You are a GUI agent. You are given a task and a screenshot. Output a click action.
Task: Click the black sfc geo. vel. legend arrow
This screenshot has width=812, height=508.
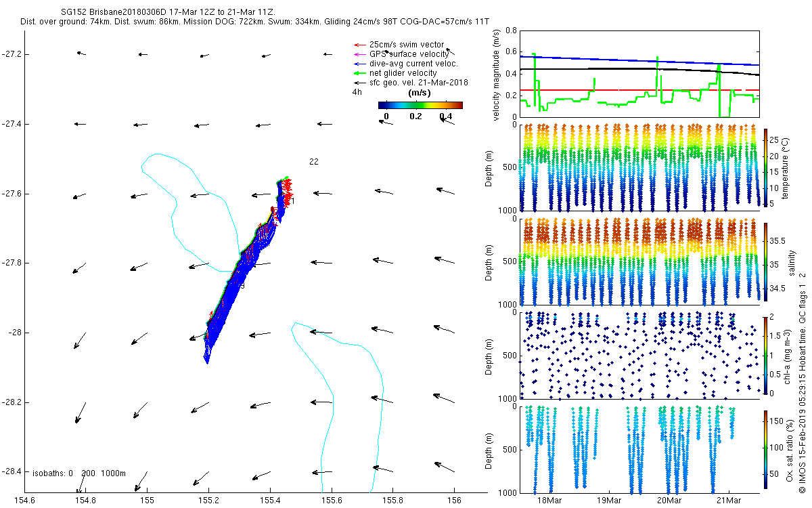tap(359, 83)
